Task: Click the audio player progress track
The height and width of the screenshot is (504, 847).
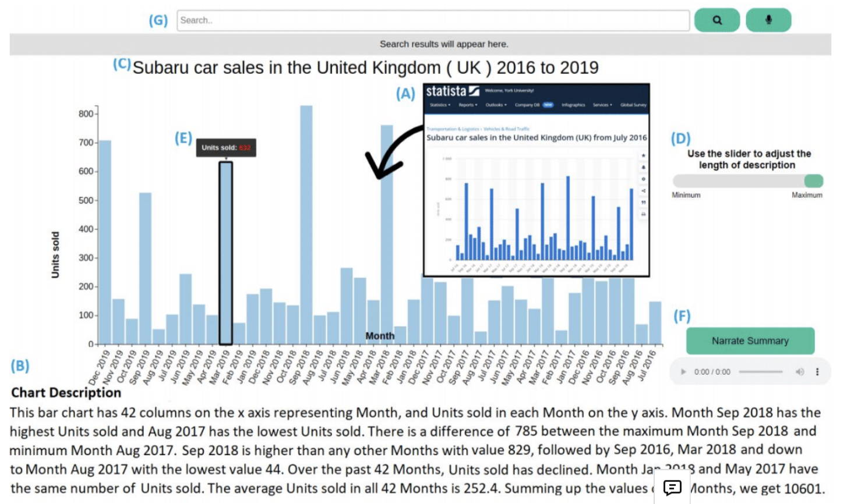Action: tap(761, 372)
